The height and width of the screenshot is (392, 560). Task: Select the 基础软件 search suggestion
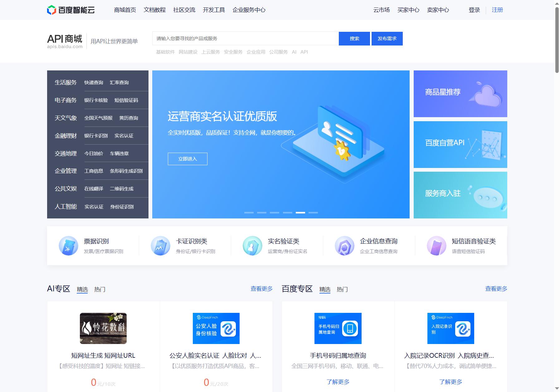click(165, 52)
